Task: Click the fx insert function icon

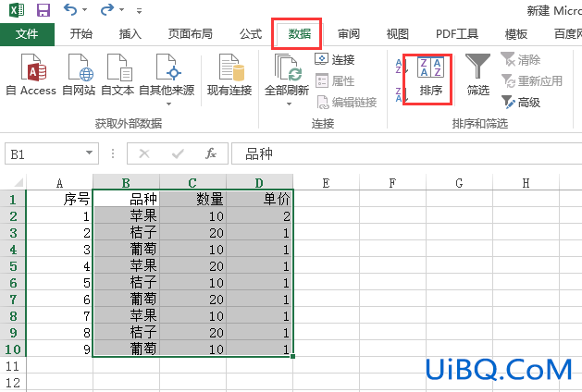Action: [211, 153]
